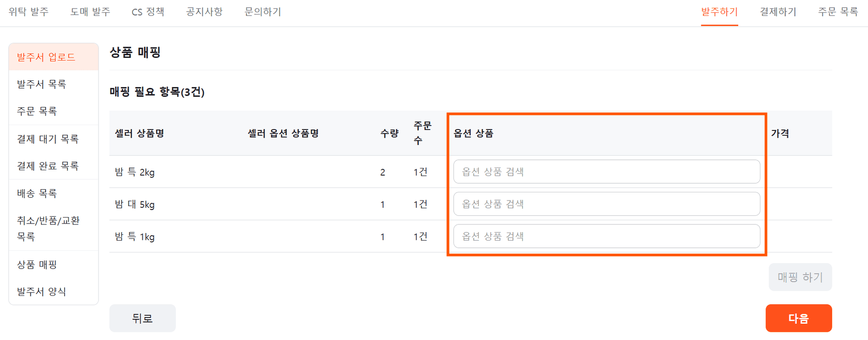The height and width of the screenshot is (340, 868).
Task: Go to CS 정책 page
Action: click(148, 12)
